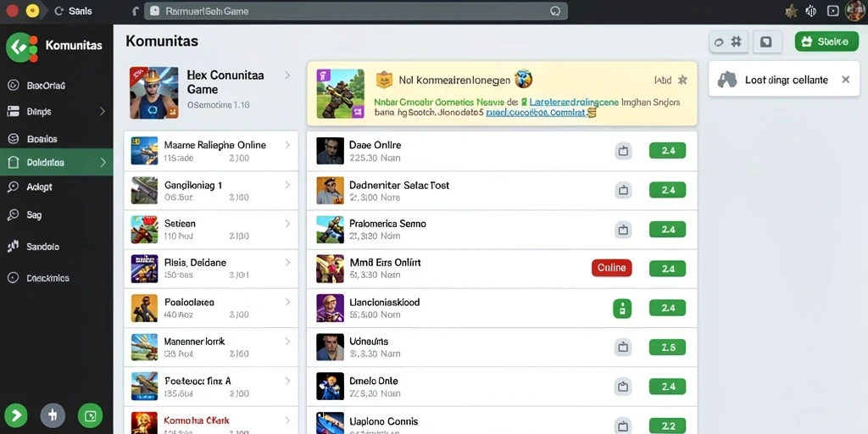The height and width of the screenshot is (434, 868).
Task: Click the green square button at sidebar bottom
Action: [x=90, y=415]
